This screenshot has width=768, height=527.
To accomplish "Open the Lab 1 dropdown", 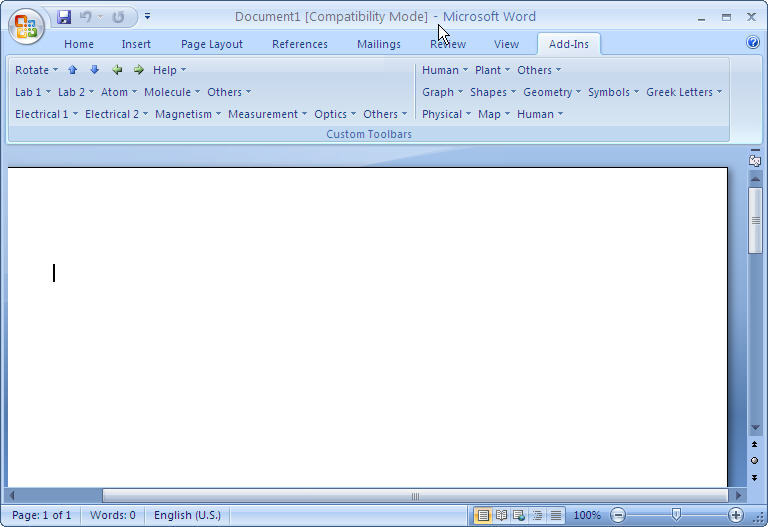I will [x=33, y=92].
